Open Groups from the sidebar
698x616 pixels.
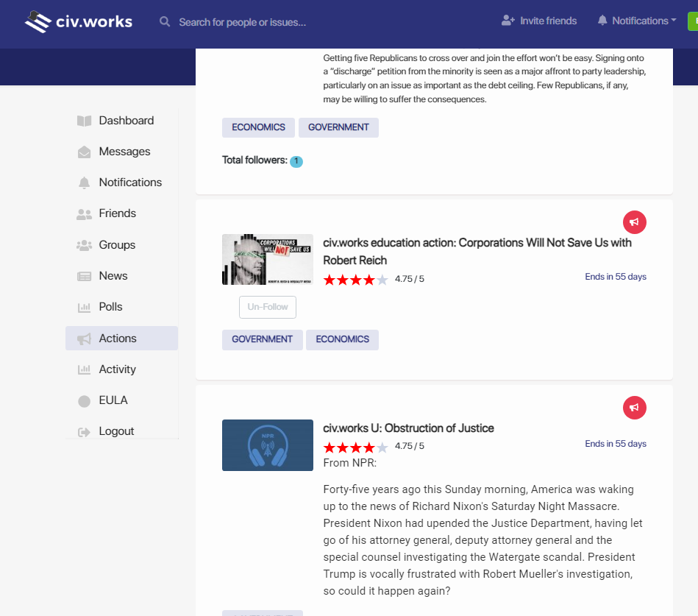[117, 245]
